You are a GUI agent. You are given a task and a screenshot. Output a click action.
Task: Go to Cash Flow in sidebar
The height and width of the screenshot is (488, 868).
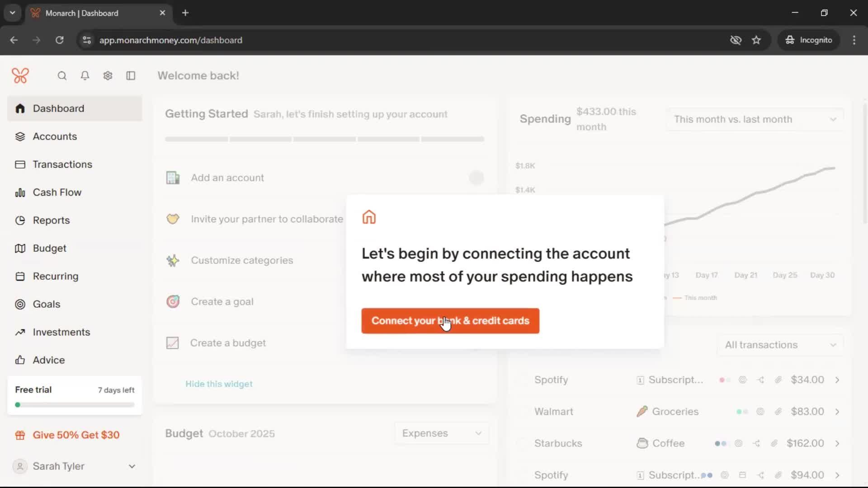pos(57,192)
